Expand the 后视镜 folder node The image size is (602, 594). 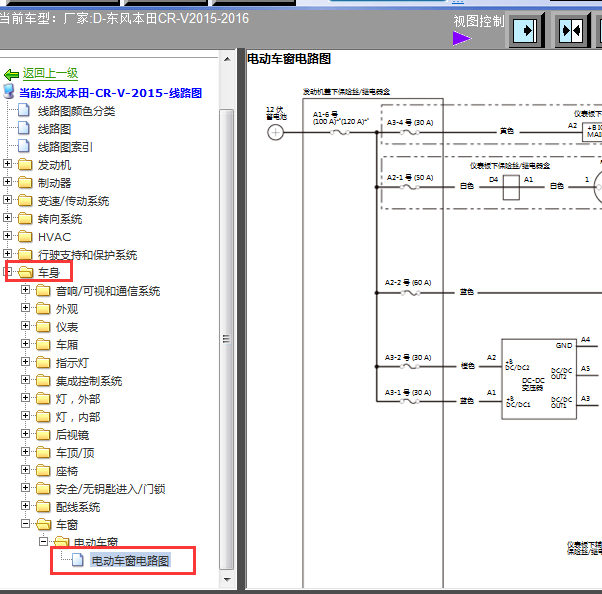pyautogui.click(x=25, y=434)
